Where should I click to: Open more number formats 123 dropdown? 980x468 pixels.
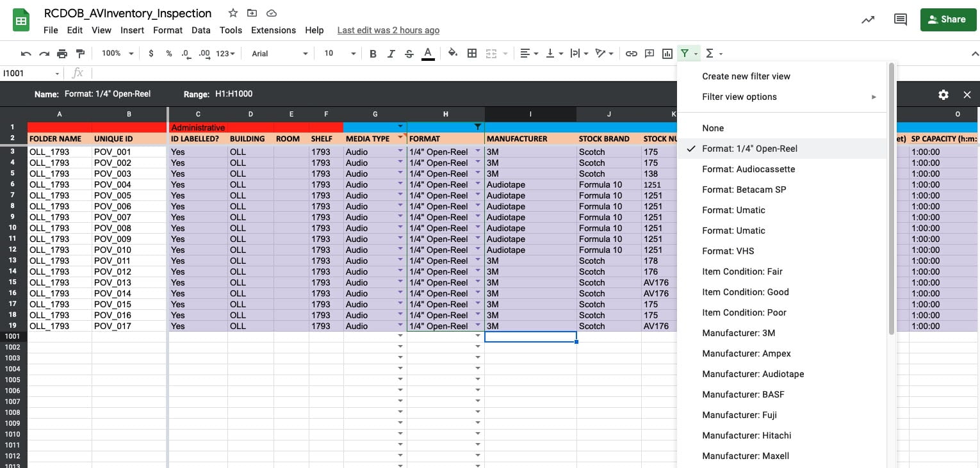225,54
